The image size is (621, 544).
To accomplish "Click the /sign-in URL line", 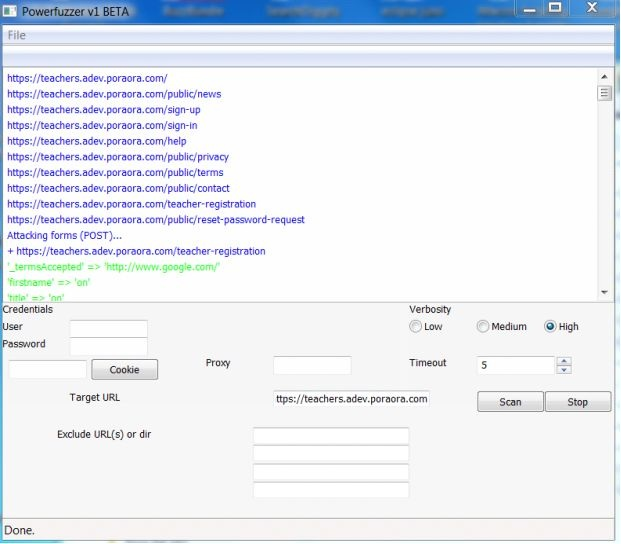I will pos(102,126).
